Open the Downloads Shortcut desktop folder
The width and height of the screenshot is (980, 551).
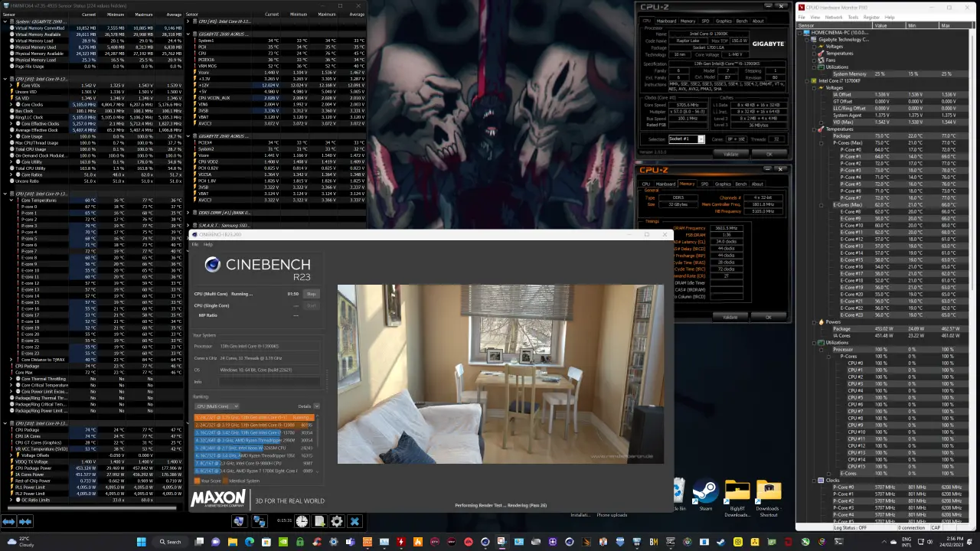pos(768,498)
